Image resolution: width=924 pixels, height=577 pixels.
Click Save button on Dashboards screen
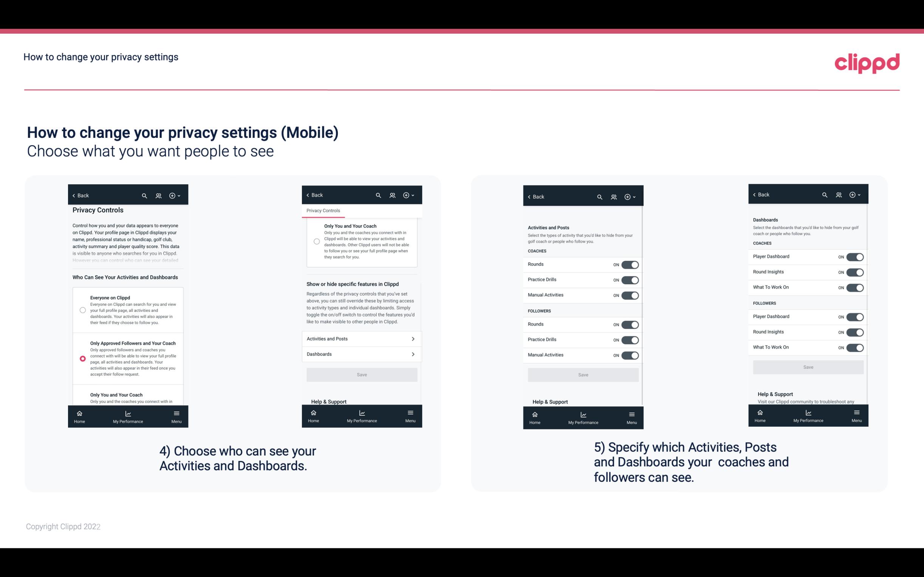808,366
